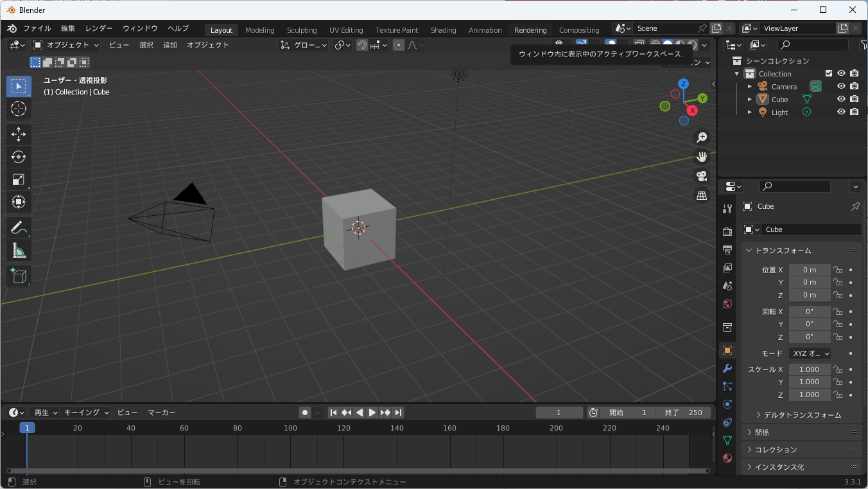Open the Modifier properties wrench tab

[727, 368]
